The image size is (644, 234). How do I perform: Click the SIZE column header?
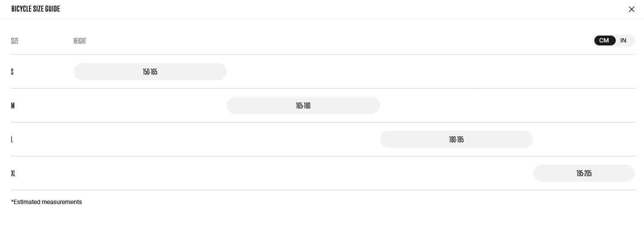tap(15, 41)
